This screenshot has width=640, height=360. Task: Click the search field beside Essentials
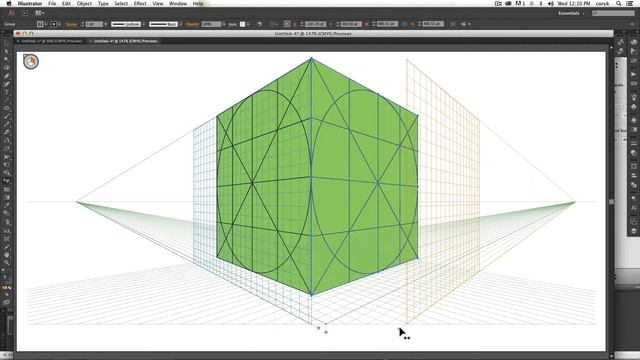click(613, 13)
